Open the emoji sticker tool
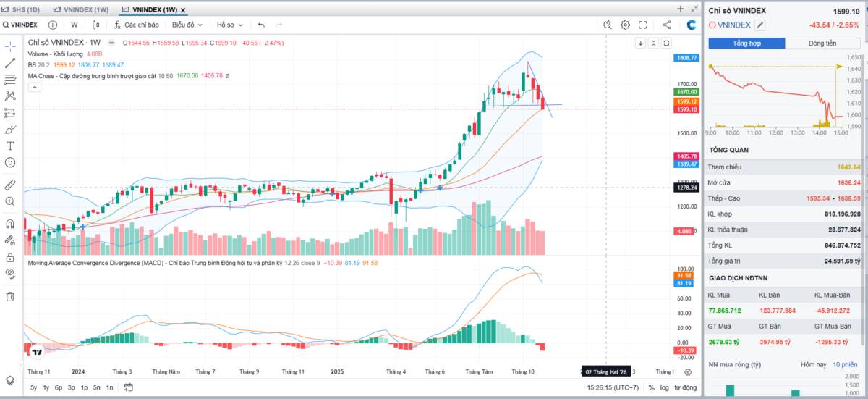This screenshot has height=399, width=868. click(10, 163)
